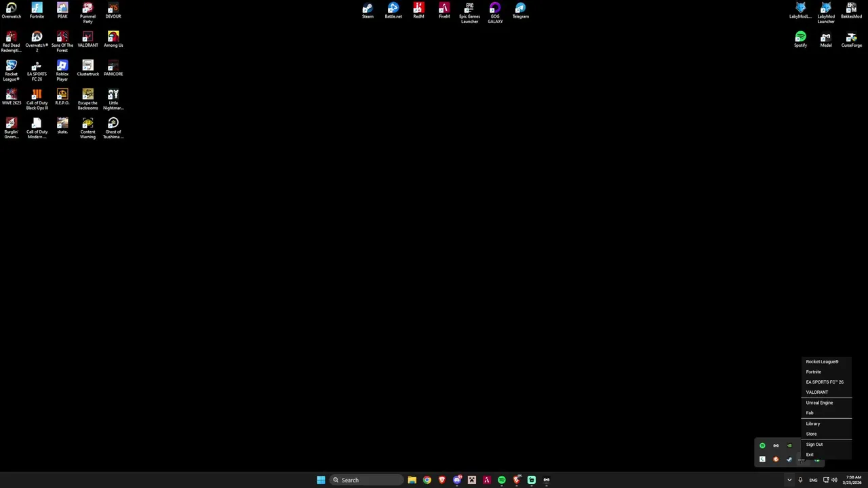
Task: Click the Among Us desktop icon
Action: [113, 39]
